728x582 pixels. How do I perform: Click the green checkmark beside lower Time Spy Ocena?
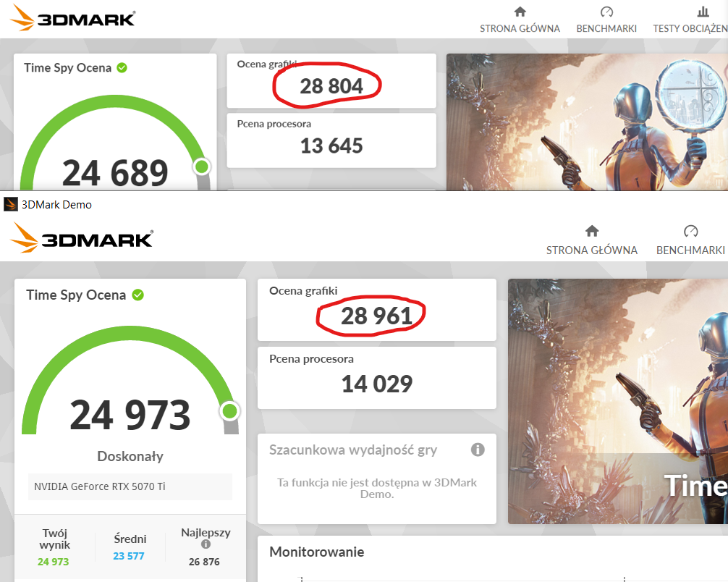point(138,295)
